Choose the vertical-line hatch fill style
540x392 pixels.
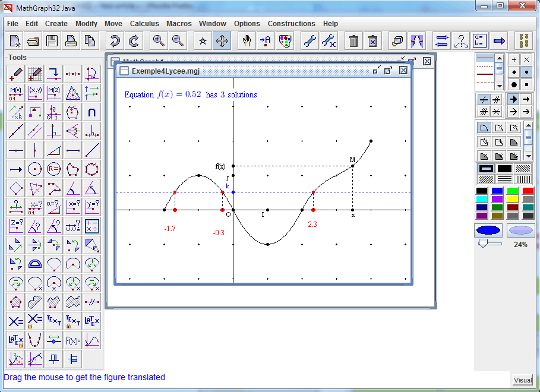pyautogui.click(x=523, y=179)
